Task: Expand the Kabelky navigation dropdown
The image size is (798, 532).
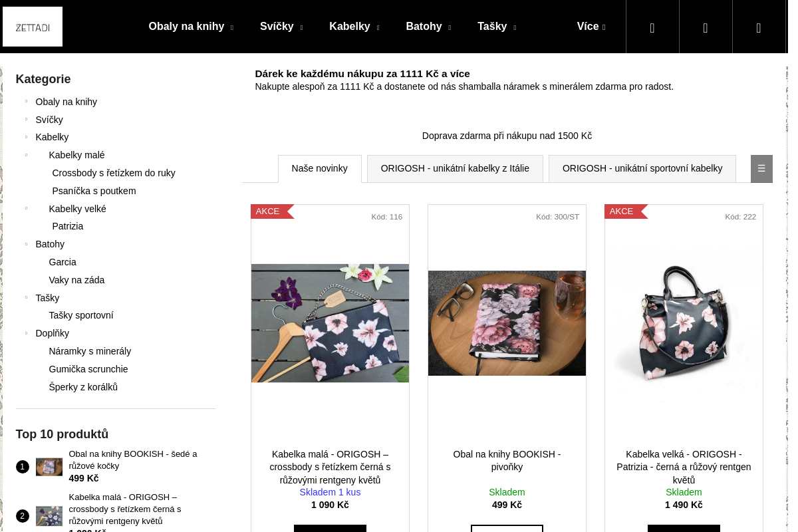Action: pos(354,27)
